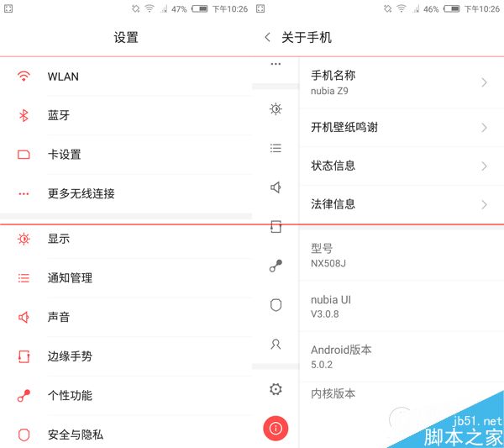Screen dimensions: 504x448
Task: Open the 显示 settings entry
Action: [126, 239]
